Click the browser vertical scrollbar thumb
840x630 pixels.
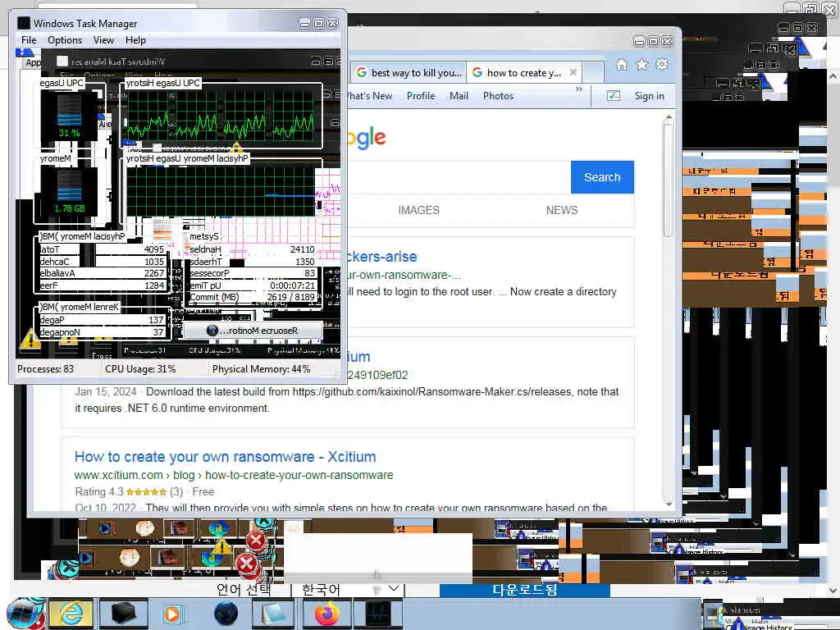click(668, 180)
